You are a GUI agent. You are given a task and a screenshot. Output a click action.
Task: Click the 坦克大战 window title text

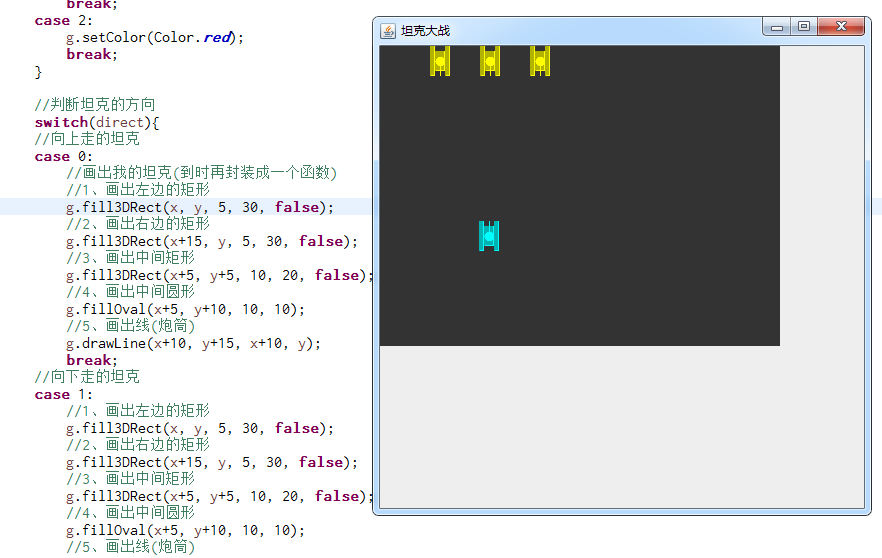(425, 31)
